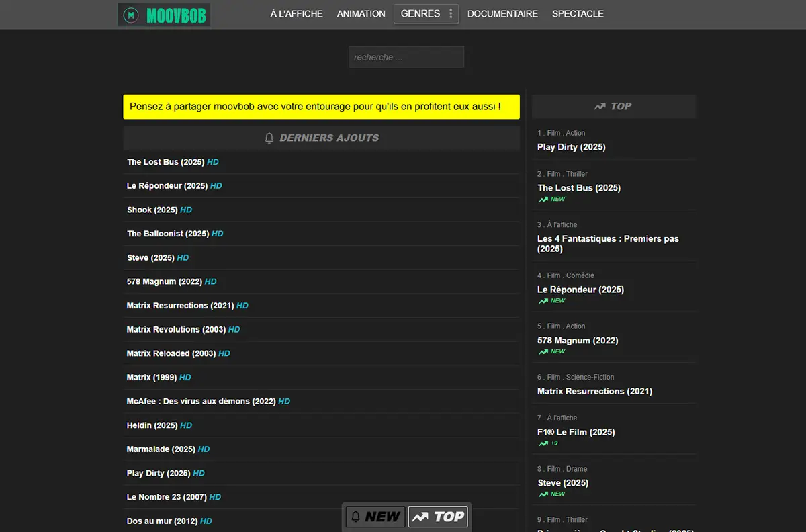The height and width of the screenshot is (532, 806).
Task: Open the Spectacle category
Action: (578, 13)
